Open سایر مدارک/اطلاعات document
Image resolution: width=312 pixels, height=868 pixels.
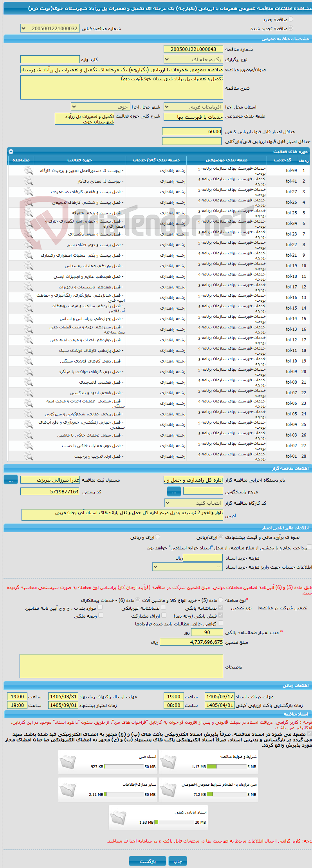68,790
